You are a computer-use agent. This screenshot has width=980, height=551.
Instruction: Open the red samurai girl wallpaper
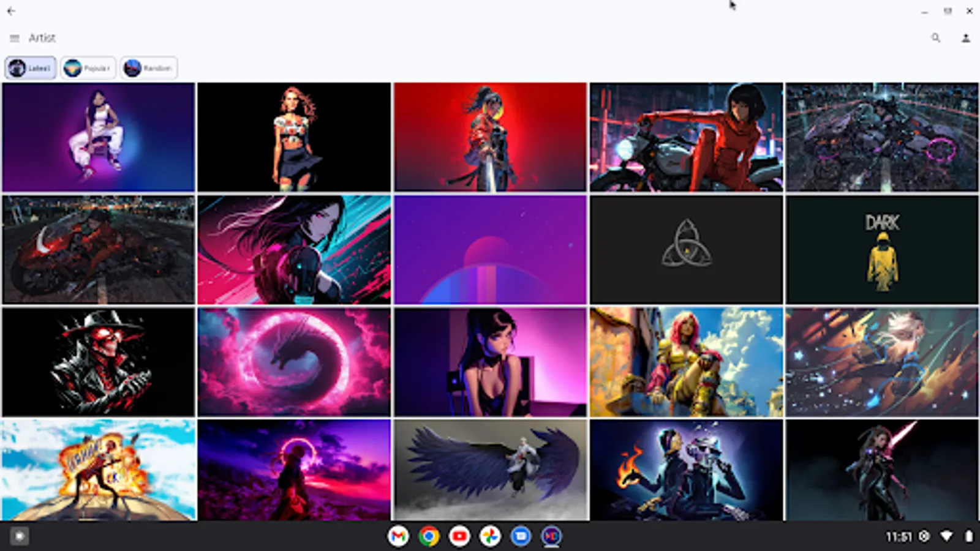[x=490, y=137]
